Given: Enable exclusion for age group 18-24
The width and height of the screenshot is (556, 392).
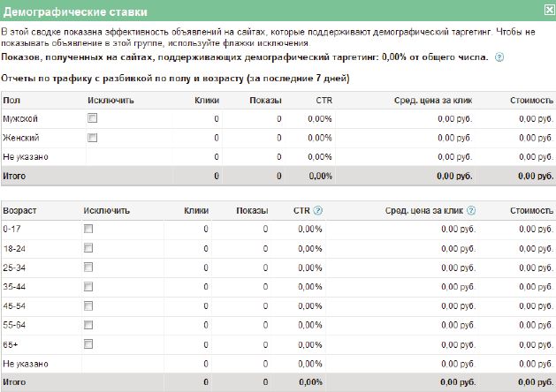Looking at the screenshot, I should click(88, 249).
